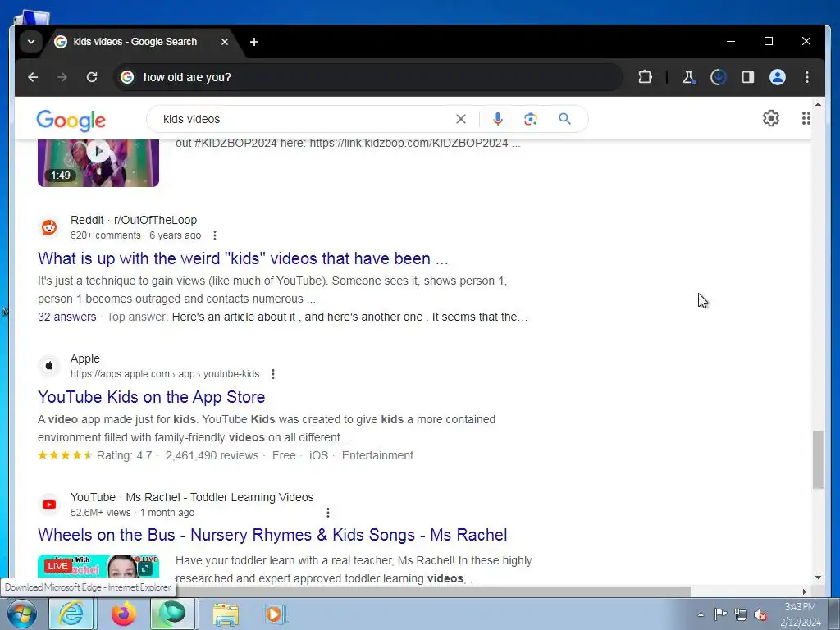Open the Google apps grid
Viewport: 840px width, 630px height.
[x=806, y=118]
